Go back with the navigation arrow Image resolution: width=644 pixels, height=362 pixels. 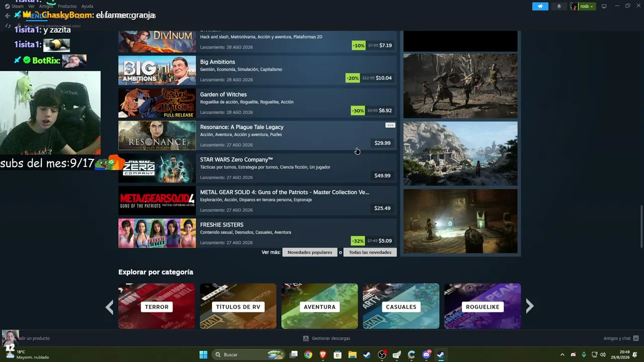click(8, 16)
